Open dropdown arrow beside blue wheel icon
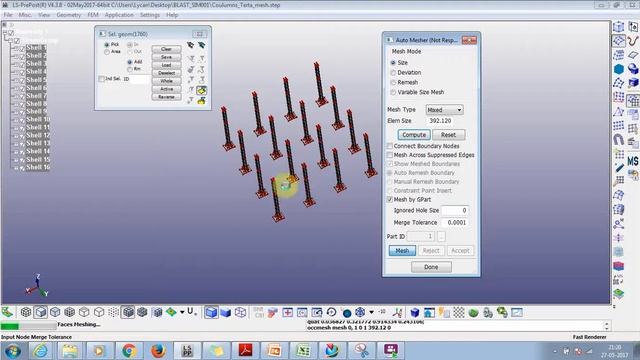The width and height of the screenshot is (640, 360). coord(371,313)
